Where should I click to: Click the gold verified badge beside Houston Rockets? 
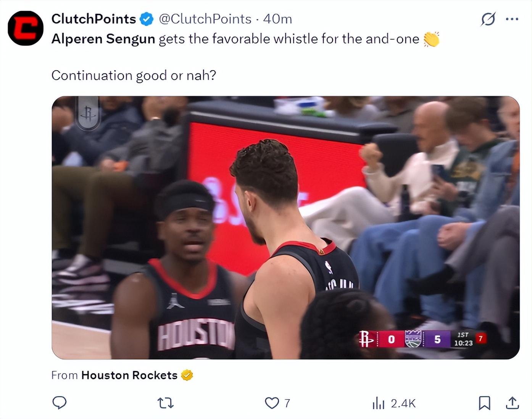187,375
